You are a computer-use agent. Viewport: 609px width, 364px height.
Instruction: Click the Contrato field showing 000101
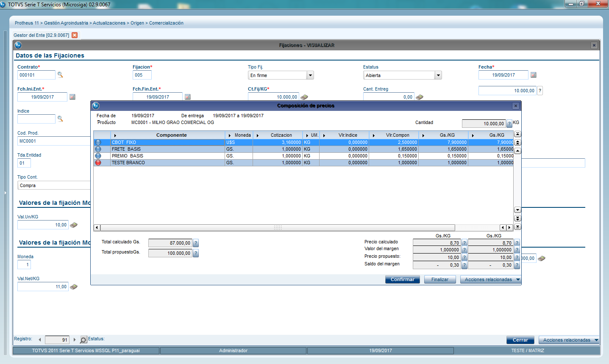[36, 75]
